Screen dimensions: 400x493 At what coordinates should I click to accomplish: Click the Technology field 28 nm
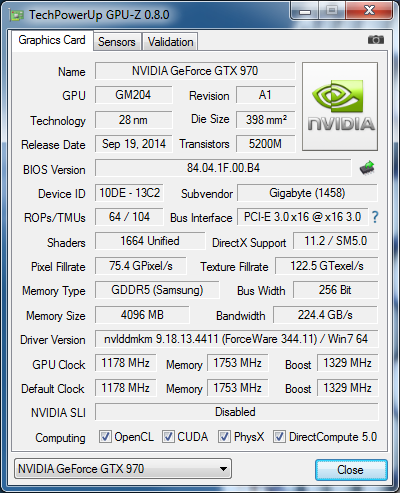click(133, 120)
